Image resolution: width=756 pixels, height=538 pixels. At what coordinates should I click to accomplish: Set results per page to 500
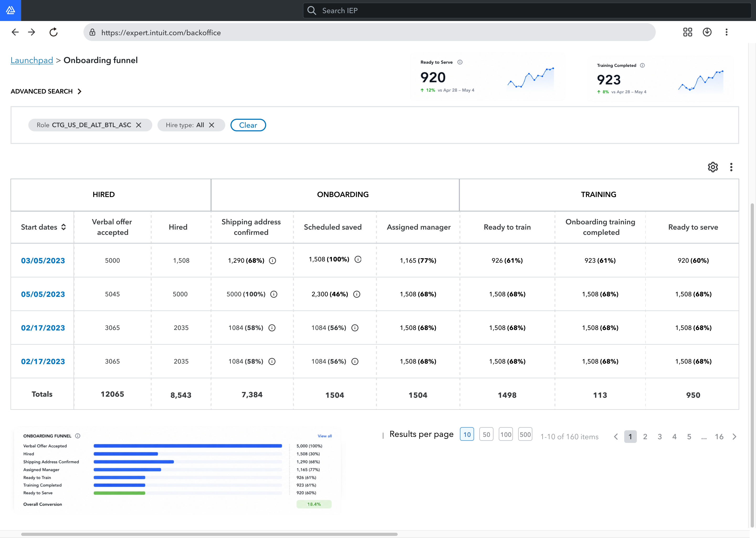coord(525,434)
